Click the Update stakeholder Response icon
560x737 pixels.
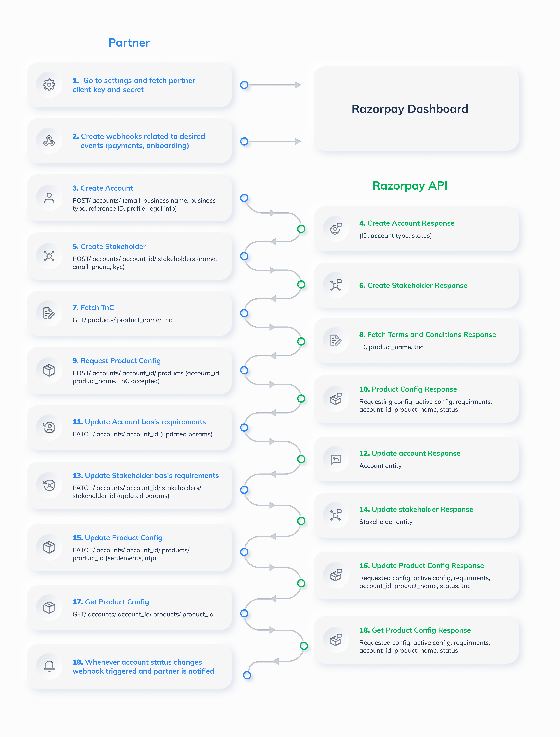(x=336, y=515)
